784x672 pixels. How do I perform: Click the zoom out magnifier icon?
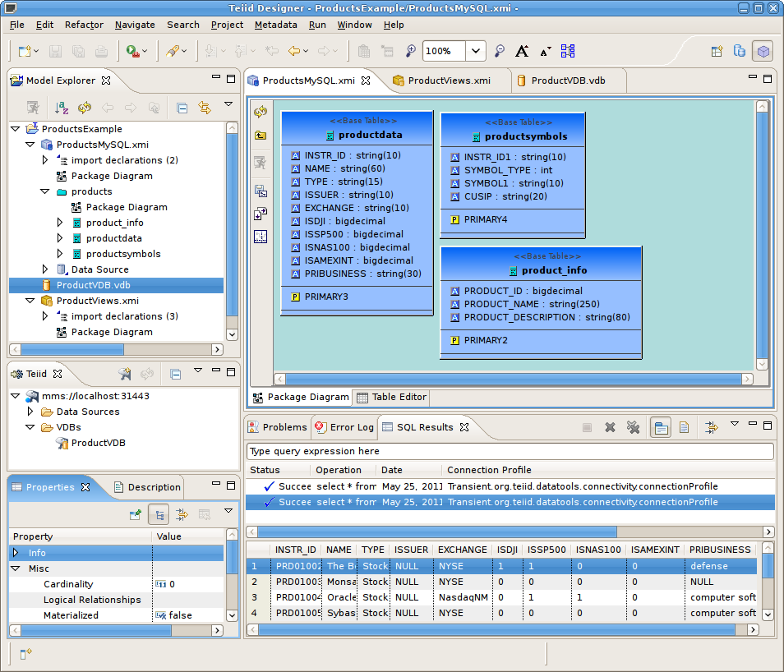point(499,50)
